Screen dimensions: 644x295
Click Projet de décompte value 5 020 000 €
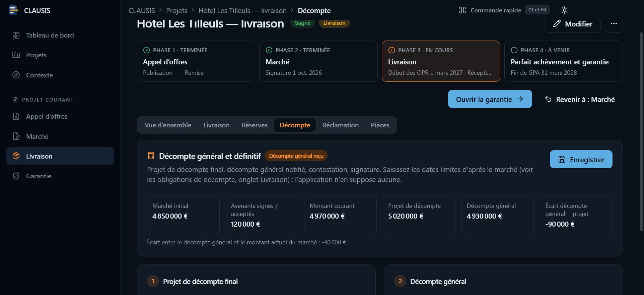coord(406,216)
